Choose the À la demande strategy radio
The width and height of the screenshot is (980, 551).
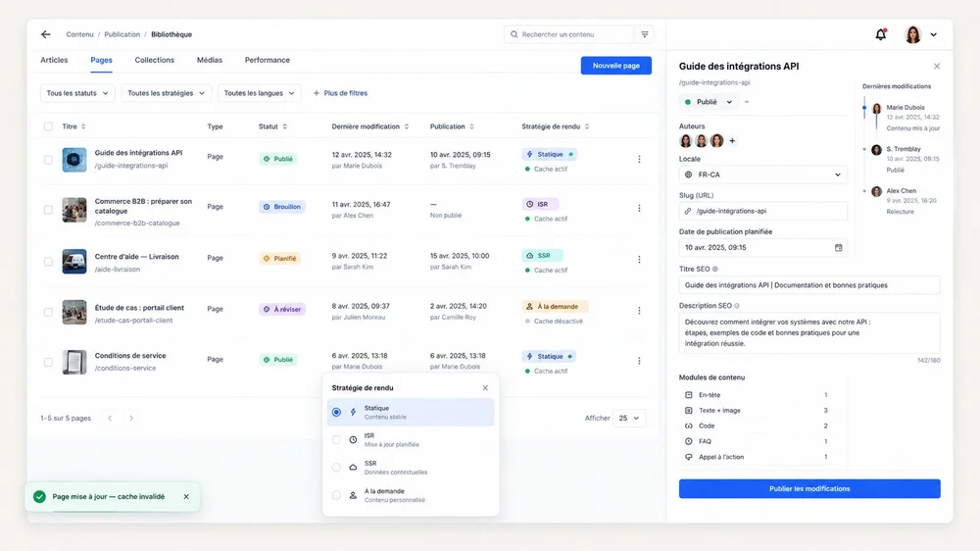(x=336, y=495)
